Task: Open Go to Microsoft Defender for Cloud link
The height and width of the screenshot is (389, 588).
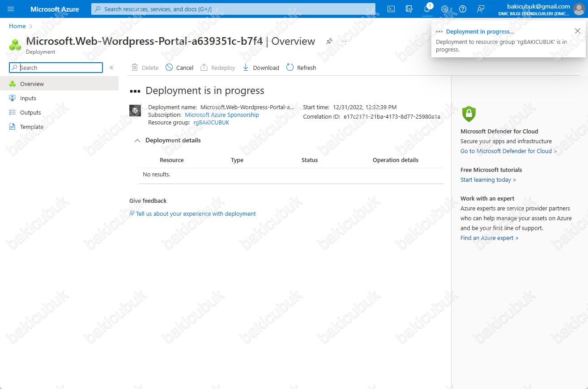Action: click(508, 151)
